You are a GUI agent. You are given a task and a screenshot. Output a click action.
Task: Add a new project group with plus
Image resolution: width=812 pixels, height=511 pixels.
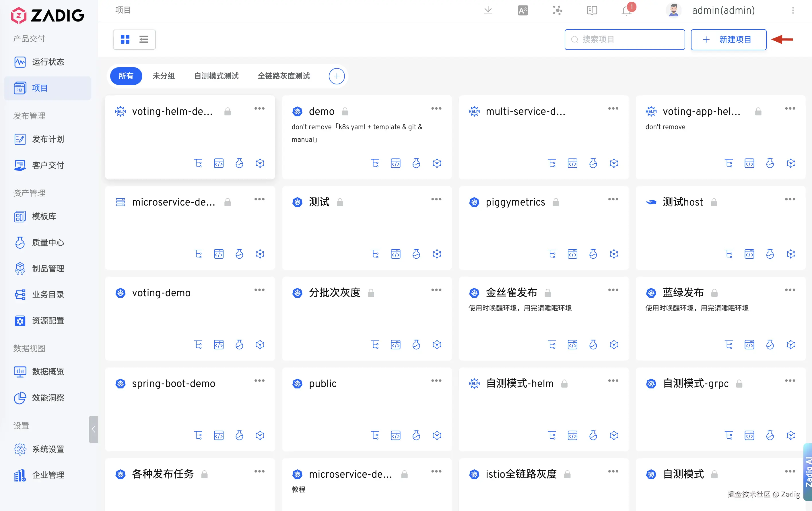coord(337,76)
